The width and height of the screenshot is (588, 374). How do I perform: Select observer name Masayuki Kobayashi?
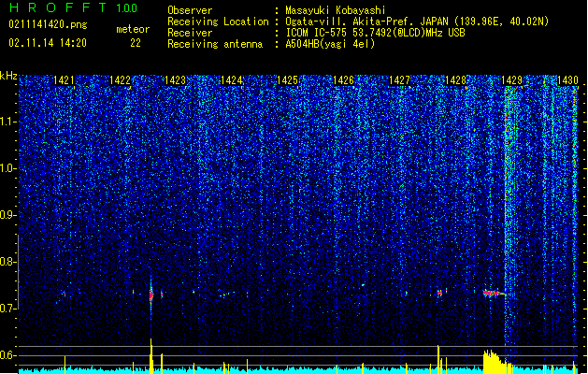click(336, 10)
